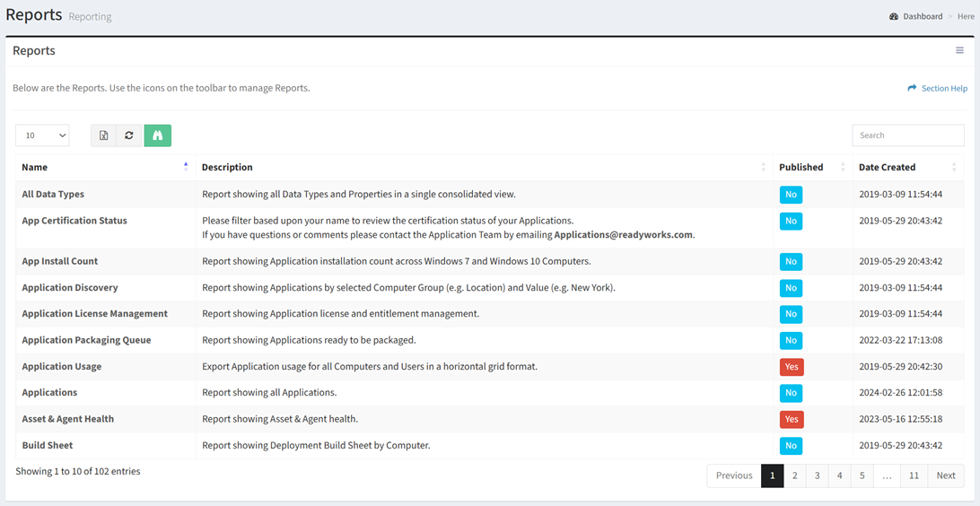
Task: Open the page size dropdown showing 10
Action: tap(42, 135)
